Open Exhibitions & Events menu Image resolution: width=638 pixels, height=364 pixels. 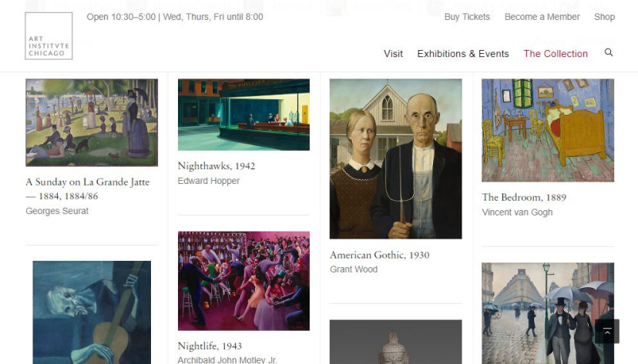(x=463, y=54)
